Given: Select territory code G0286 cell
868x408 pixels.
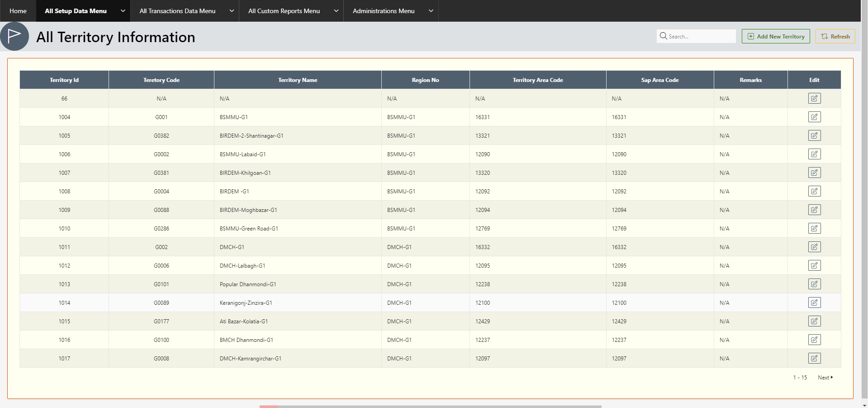Looking at the screenshot, I should coord(161,228).
